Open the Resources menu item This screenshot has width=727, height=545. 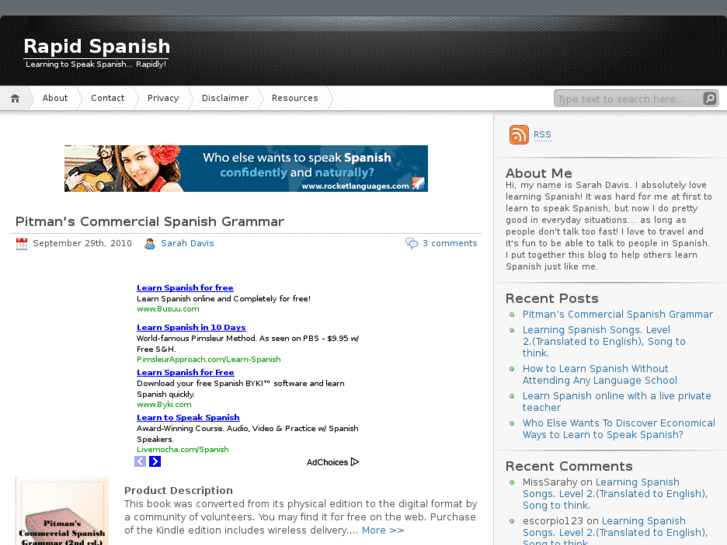[295, 98]
